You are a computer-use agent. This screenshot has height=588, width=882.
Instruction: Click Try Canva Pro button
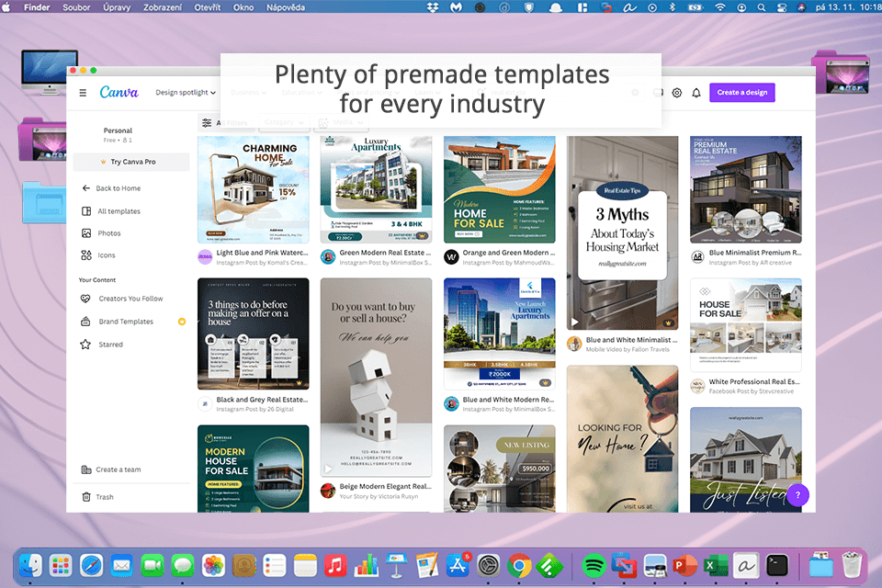click(131, 162)
